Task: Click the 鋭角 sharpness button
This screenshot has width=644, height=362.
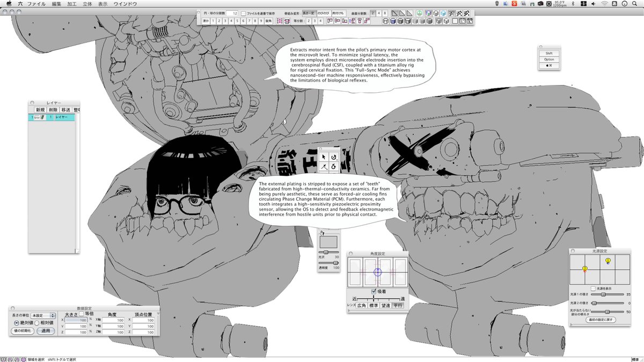Action: click(268, 21)
